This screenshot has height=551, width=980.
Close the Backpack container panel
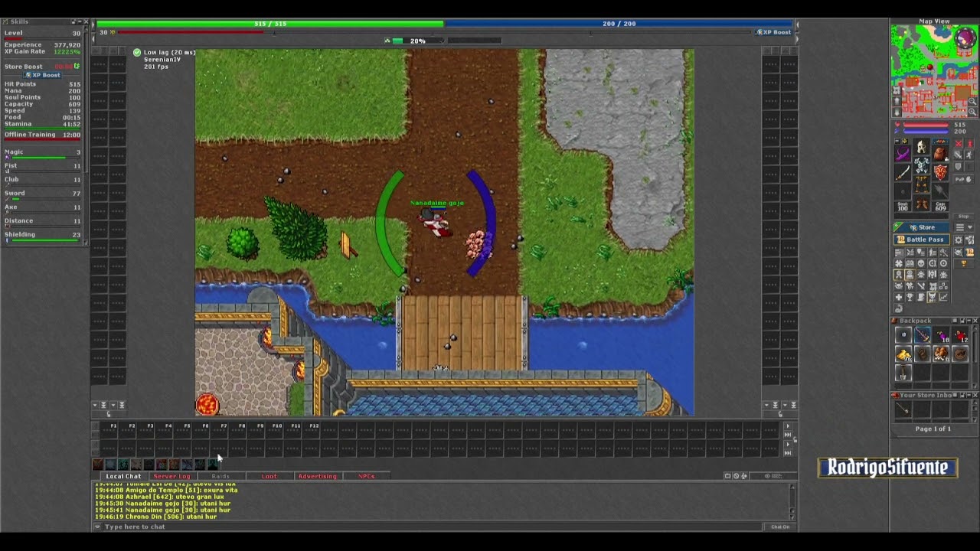pos(975,321)
